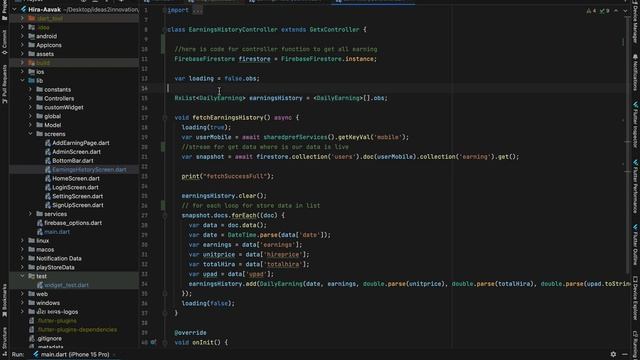
Task: Select the windows folder
Action: point(48,303)
